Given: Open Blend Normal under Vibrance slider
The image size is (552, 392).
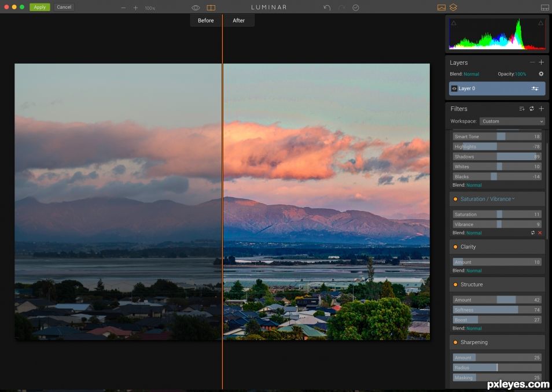Looking at the screenshot, I should [474, 233].
